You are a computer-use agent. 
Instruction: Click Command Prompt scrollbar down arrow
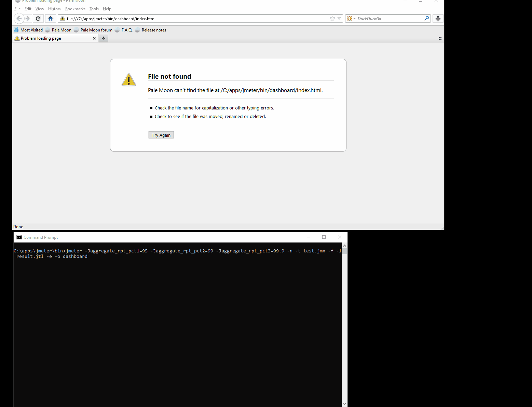click(x=344, y=404)
